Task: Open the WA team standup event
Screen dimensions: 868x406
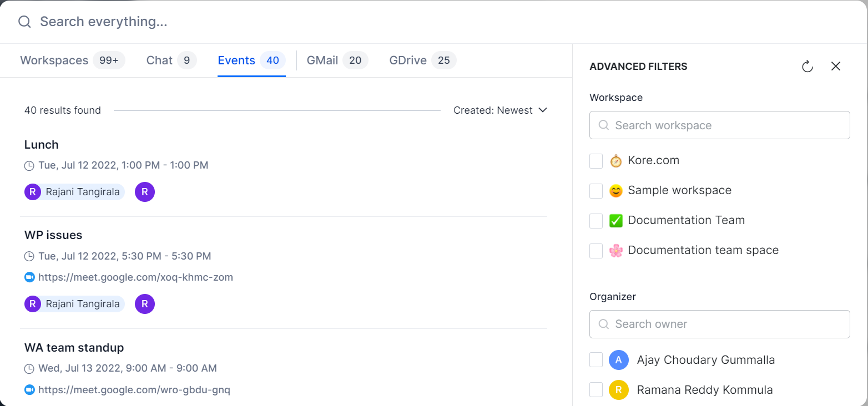Action: (74, 348)
